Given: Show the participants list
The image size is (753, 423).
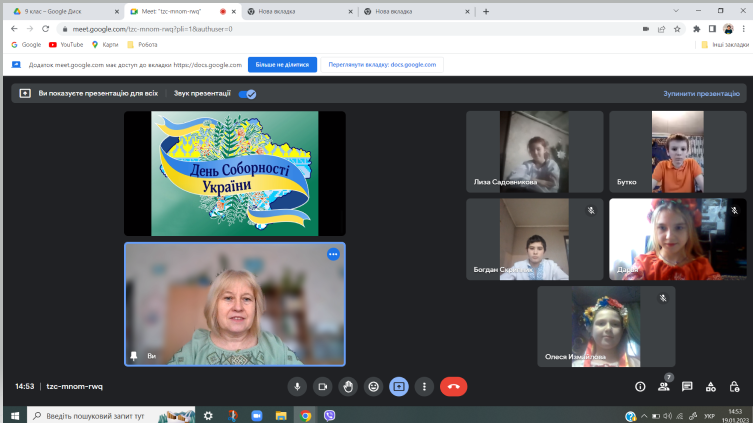Looking at the screenshot, I should pos(663,386).
